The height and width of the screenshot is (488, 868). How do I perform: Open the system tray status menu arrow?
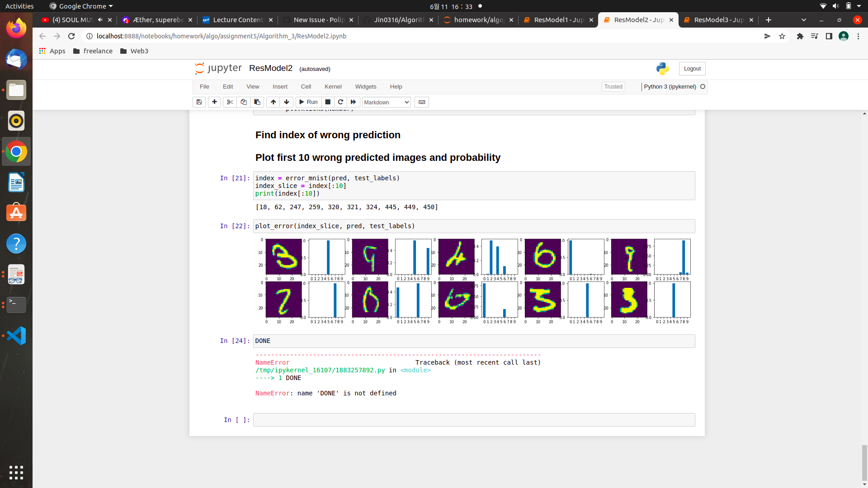click(859, 6)
